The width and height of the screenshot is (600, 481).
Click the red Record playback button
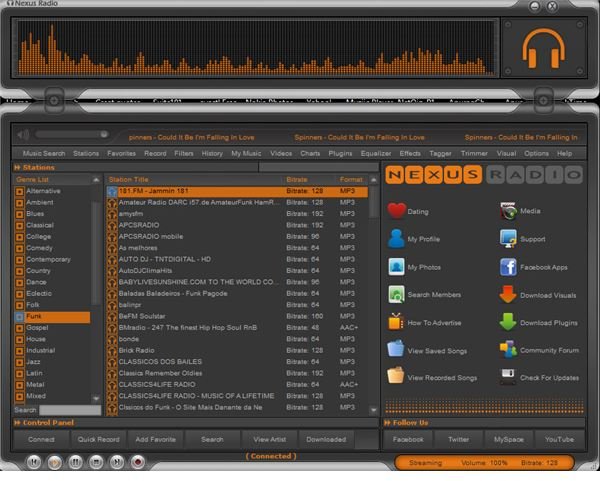tap(138, 462)
